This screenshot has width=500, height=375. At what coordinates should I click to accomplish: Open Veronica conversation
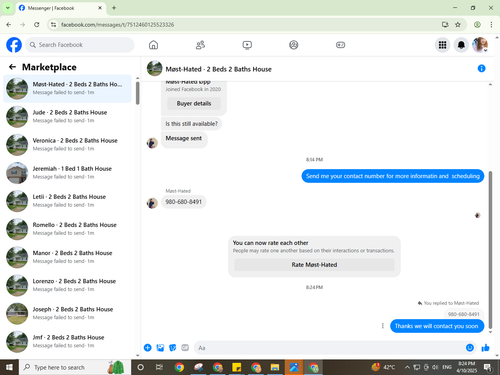point(67,145)
